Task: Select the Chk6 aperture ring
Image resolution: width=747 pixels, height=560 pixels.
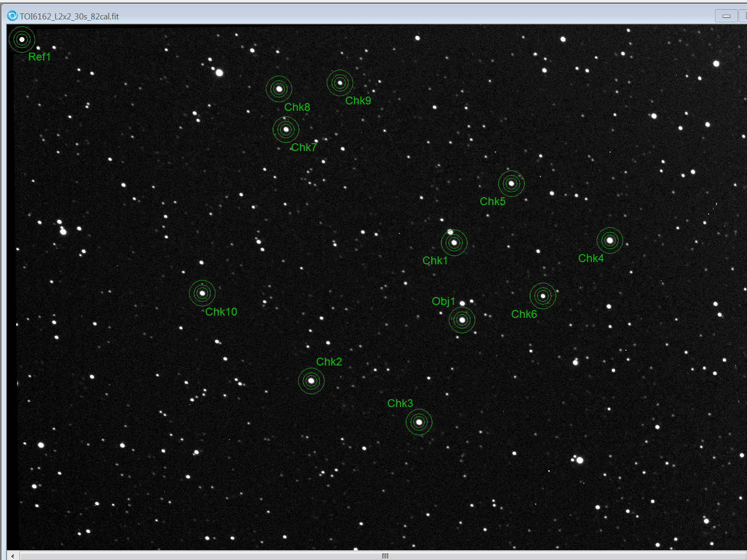Action: [543, 296]
